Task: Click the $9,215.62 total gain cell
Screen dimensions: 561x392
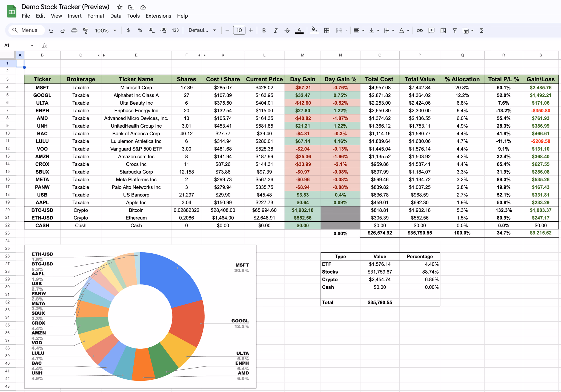Action: click(540, 233)
